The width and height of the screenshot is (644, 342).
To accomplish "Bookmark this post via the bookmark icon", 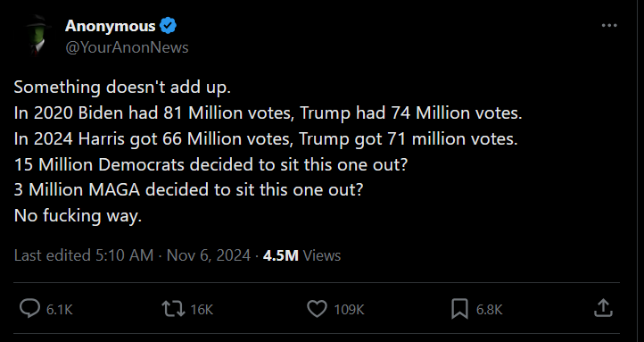I will (459, 309).
